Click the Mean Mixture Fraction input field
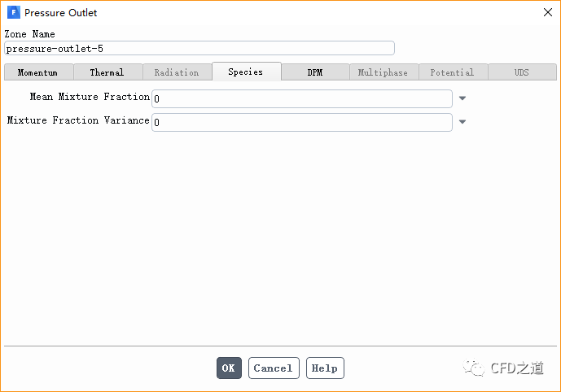561x392 pixels. point(301,98)
